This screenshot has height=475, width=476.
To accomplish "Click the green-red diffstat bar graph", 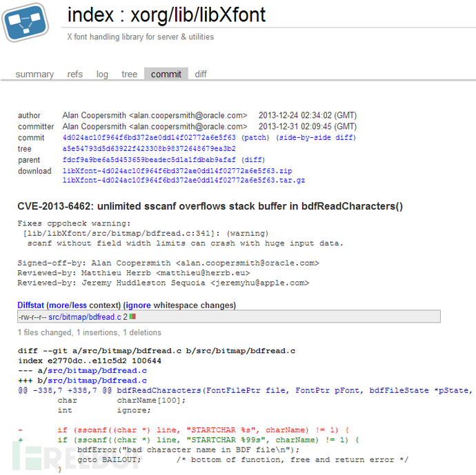I will [x=132, y=316].
